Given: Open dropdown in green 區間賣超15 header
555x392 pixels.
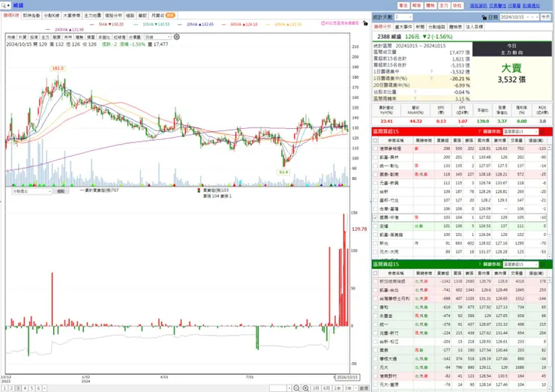Looking at the screenshot, I should pos(520,265).
